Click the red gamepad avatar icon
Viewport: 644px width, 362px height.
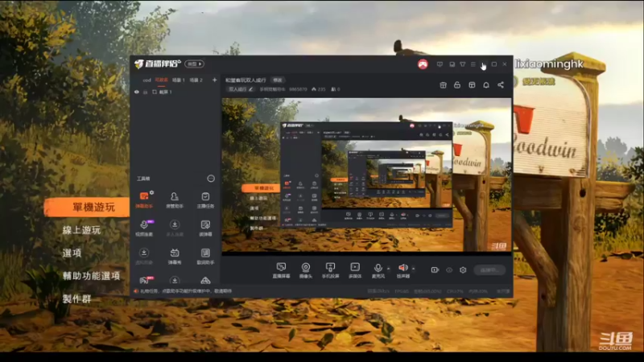pyautogui.click(x=423, y=64)
